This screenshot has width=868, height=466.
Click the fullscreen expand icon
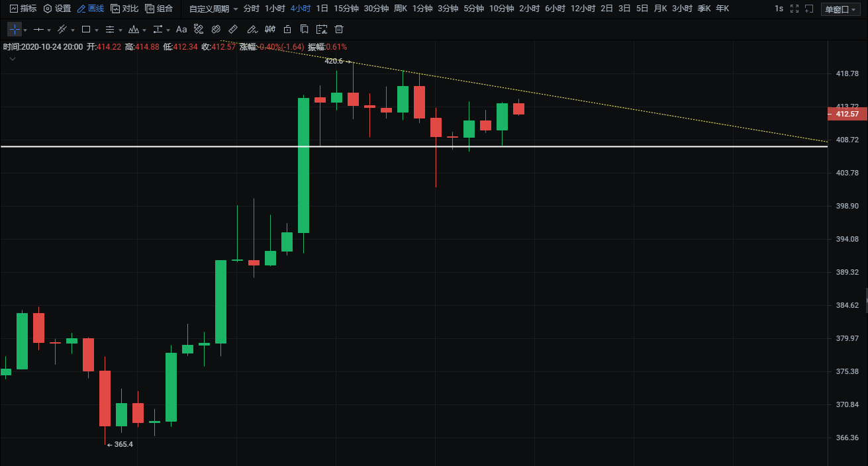(795, 9)
